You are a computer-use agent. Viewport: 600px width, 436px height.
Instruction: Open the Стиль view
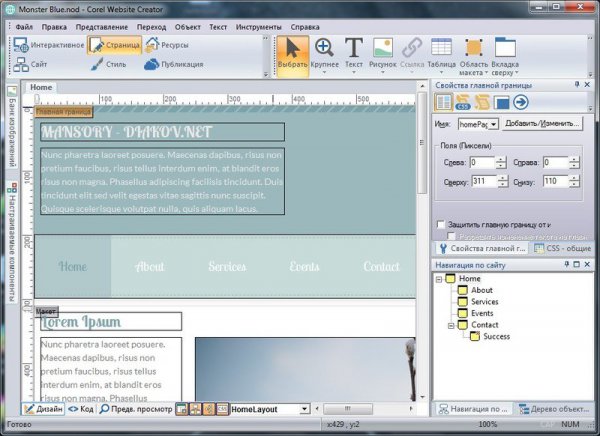(109, 64)
